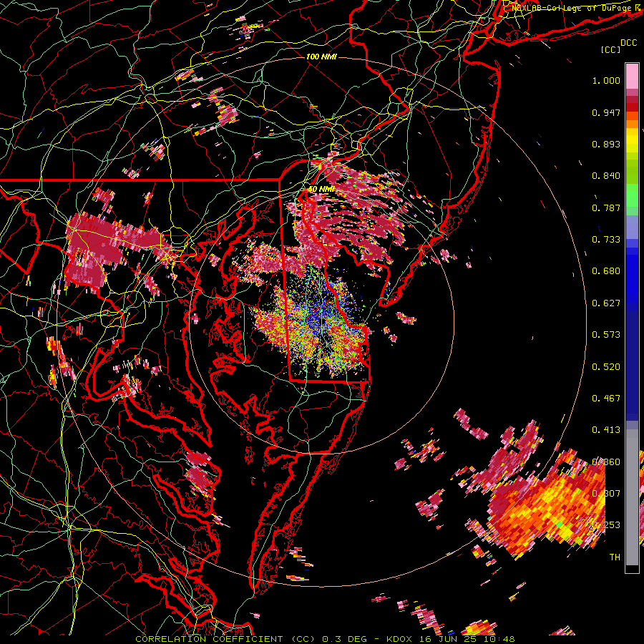This screenshot has width=644, height=644.
Task: Select the 0.413 value on the color scale
Action: click(606, 430)
